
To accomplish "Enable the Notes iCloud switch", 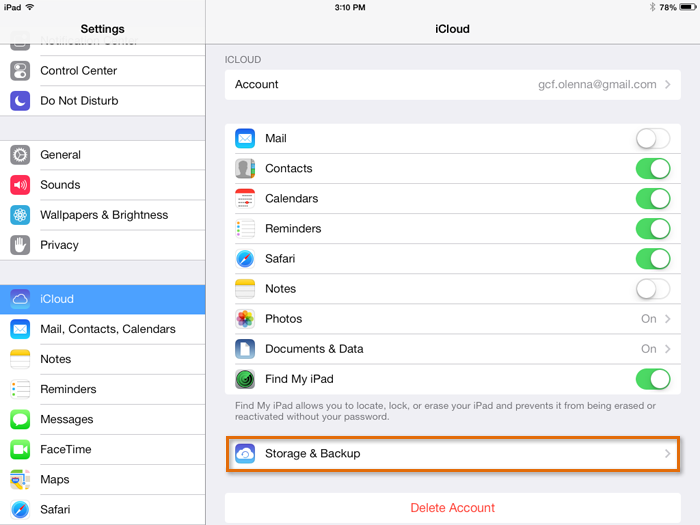I will [x=653, y=289].
